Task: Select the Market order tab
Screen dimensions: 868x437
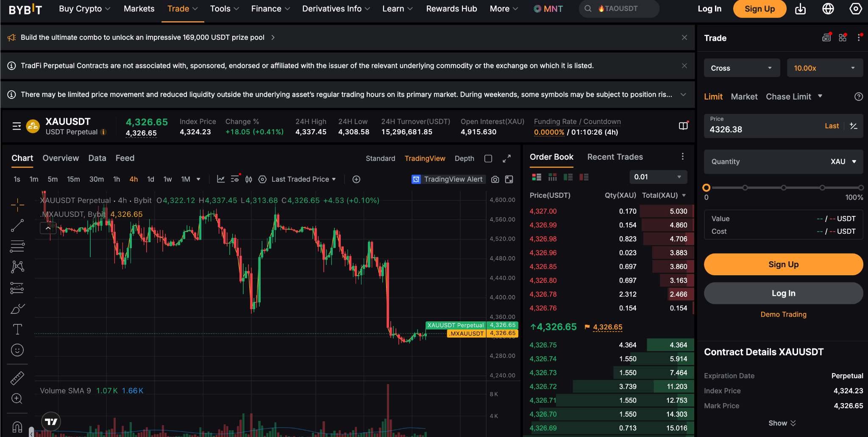Action: 744,97
